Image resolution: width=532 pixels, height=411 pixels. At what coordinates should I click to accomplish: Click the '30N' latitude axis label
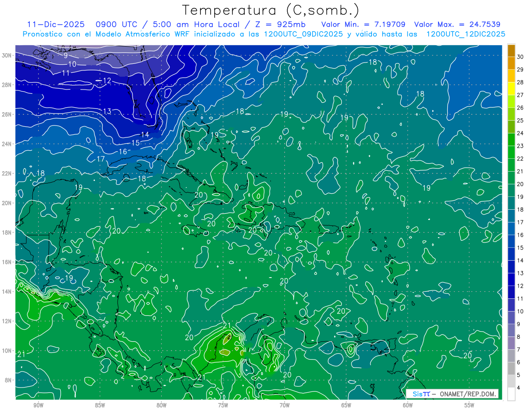(7, 55)
